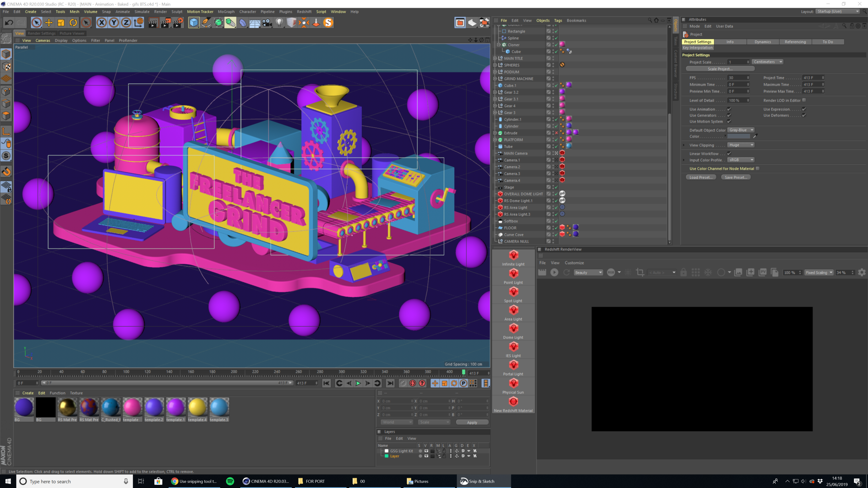Open Create menu in material manager
This screenshot has width=868, height=488.
(x=28, y=393)
